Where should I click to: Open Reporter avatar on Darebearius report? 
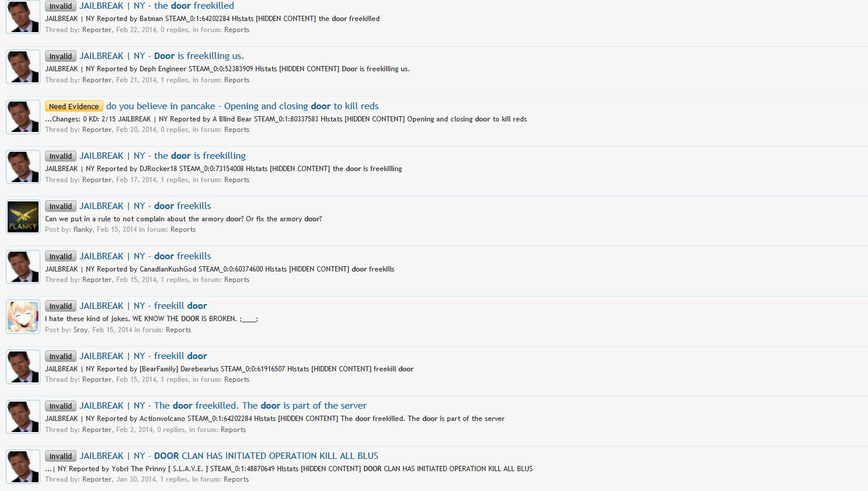click(x=23, y=367)
